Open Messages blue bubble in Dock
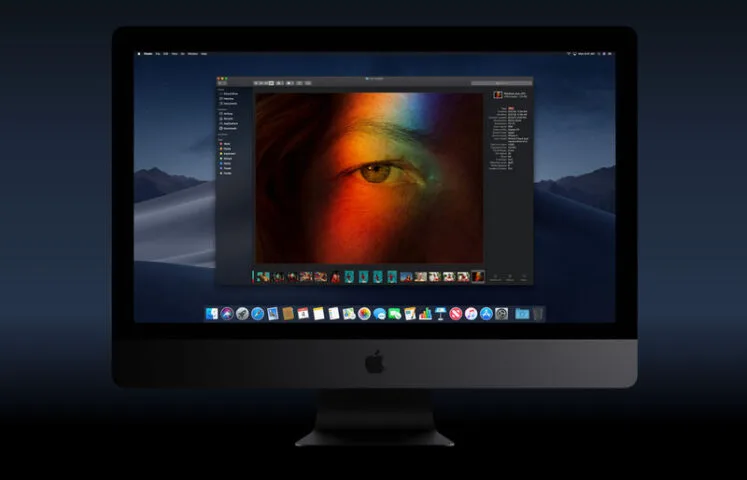Viewport: 747px width, 480px height. point(379,314)
